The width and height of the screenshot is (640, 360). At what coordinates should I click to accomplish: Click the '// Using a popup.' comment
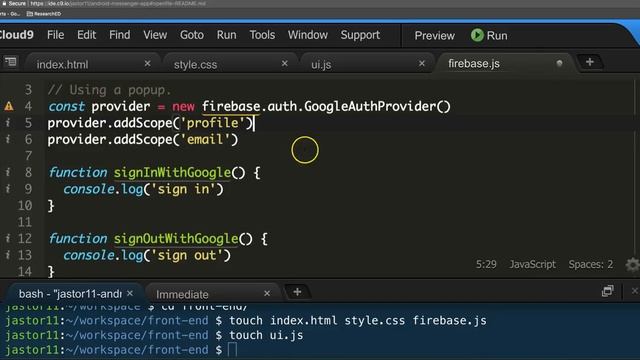coord(110,90)
